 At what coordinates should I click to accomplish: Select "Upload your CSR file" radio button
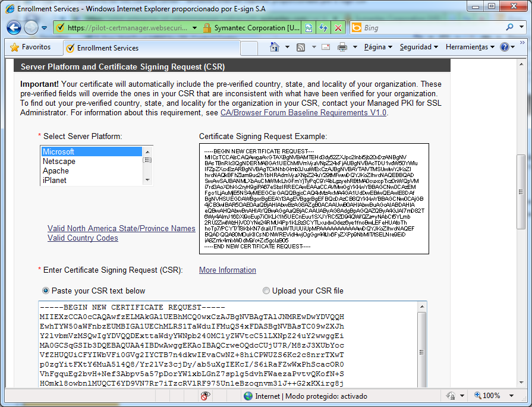[x=266, y=291]
